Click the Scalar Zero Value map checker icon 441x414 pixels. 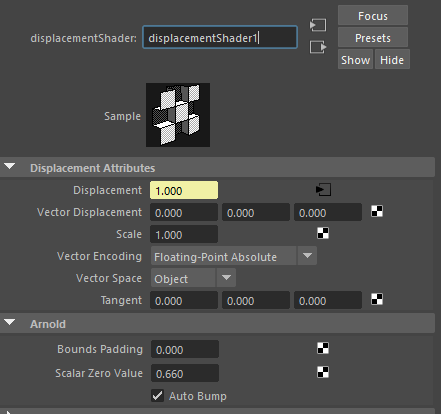coord(323,372)
